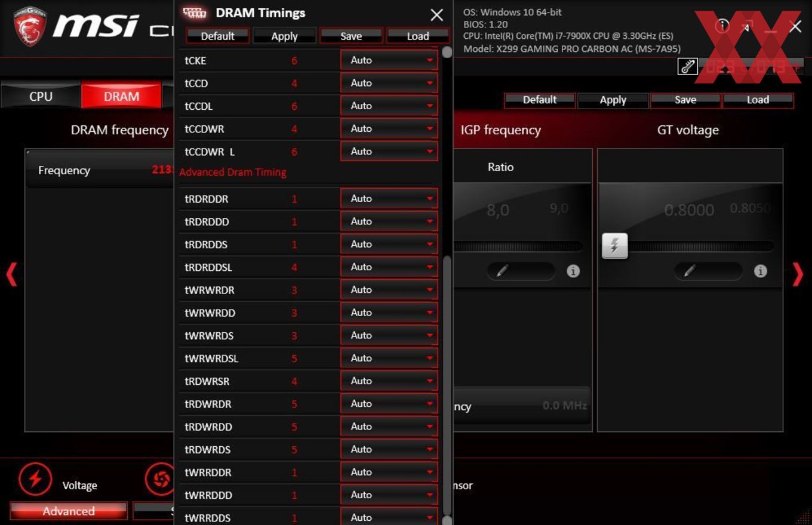Open the tWRWRDSL Auto dropdown
The width and height of the screenshot is (812, 525).
pos(389,358)
